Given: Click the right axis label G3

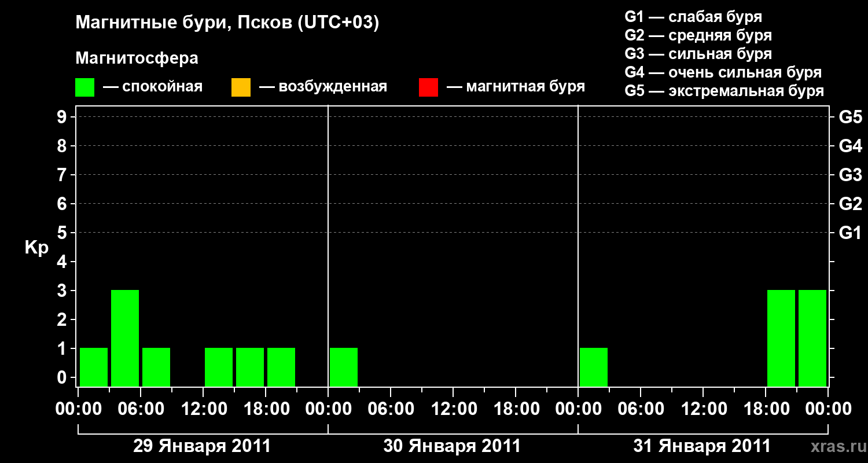Looking at the screenshot, I should 850,175.
